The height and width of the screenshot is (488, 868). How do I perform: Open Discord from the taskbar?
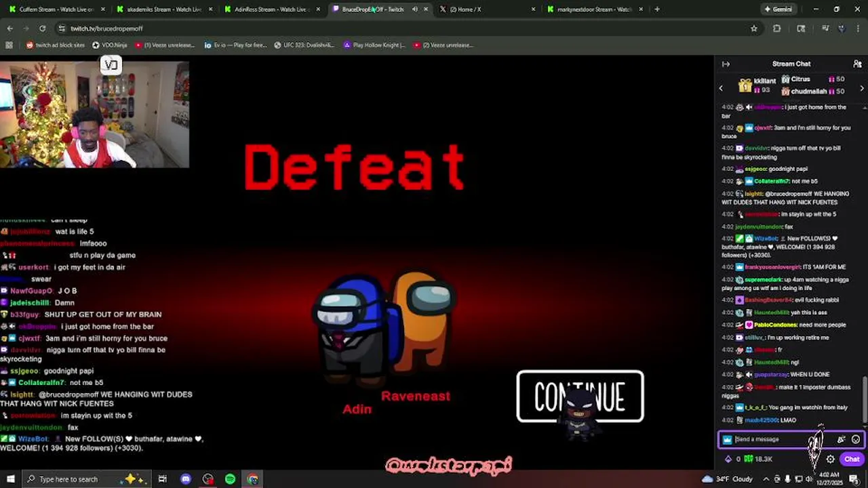click(x=186, y=479)
